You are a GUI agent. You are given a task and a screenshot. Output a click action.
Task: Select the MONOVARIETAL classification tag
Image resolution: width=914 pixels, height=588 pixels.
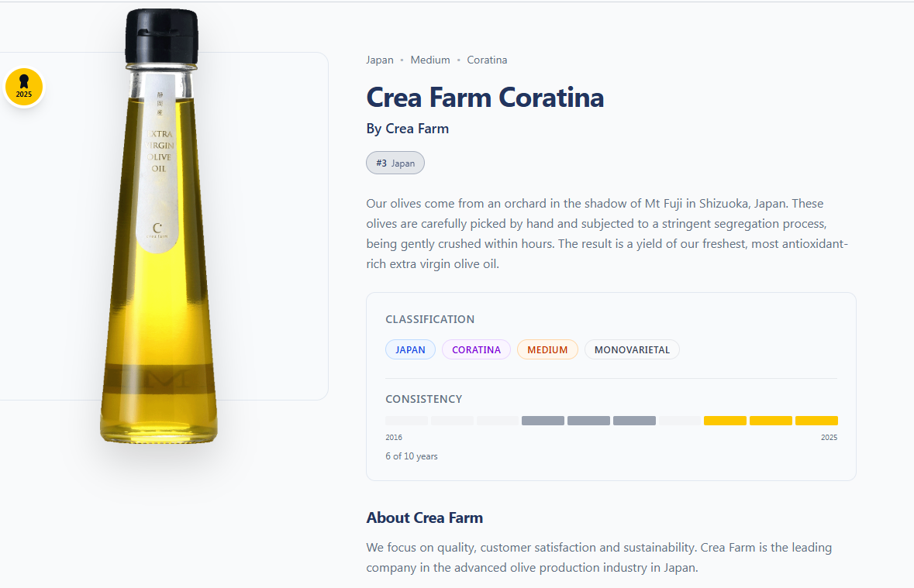[632, 350]
